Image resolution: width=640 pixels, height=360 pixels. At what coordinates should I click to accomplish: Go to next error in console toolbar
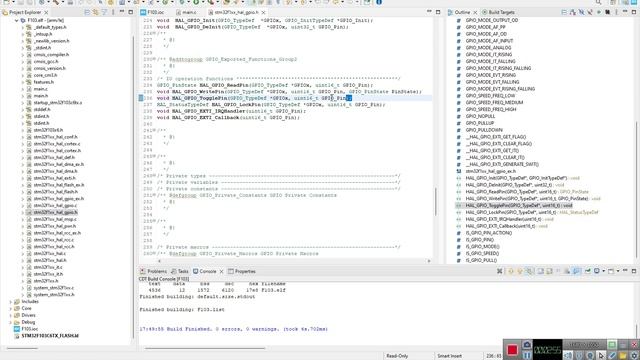point(510,271)
